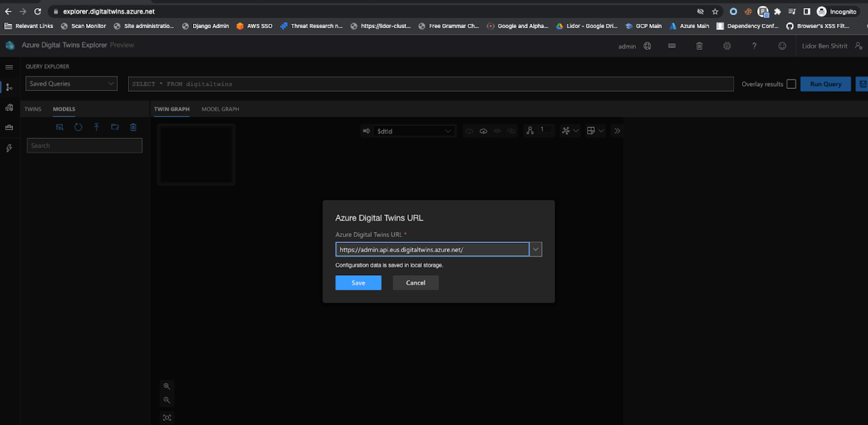Click the toolbox briefcase sidebar icon
Screen dimensions: 868x425
[9, 127]
